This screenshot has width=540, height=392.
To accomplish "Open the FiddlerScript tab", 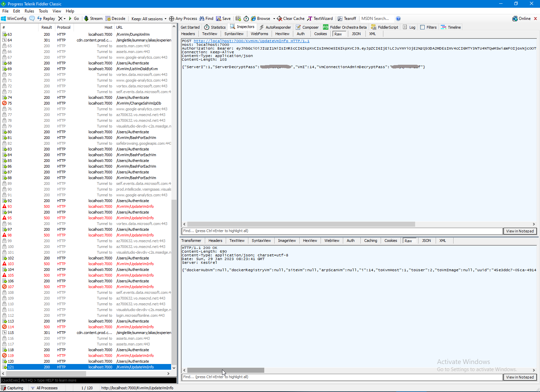I will tap(385, 27).
